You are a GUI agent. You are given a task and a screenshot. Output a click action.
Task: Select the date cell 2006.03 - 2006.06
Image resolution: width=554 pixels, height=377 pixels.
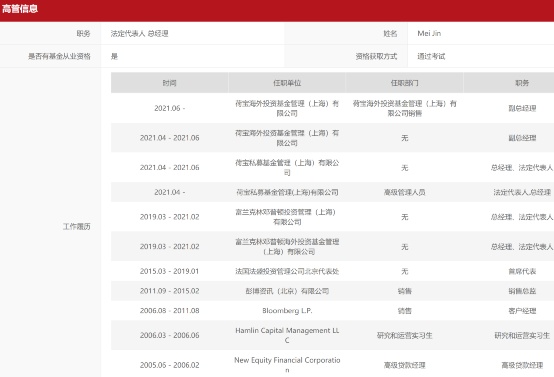pyautogui.click(x=170, y=335)
